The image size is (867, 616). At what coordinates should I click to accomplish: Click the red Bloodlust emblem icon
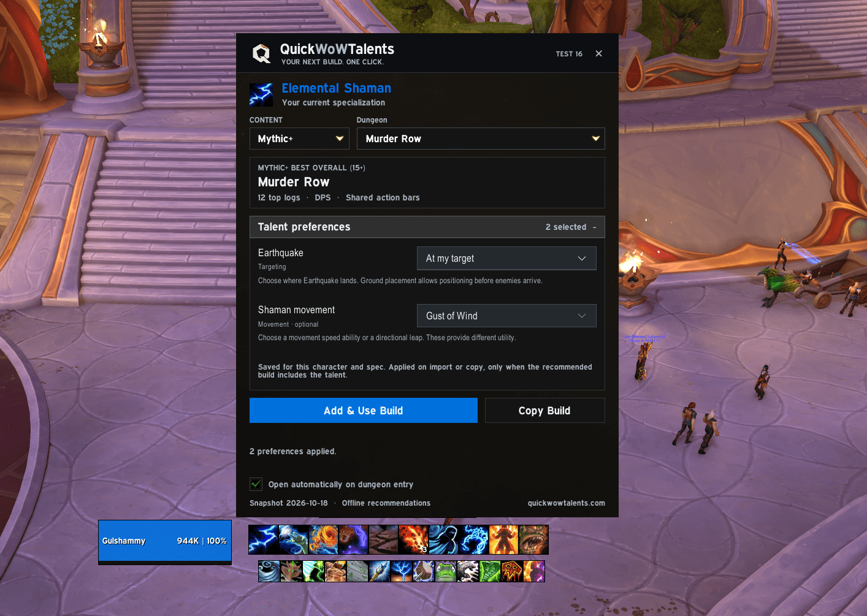512,571
